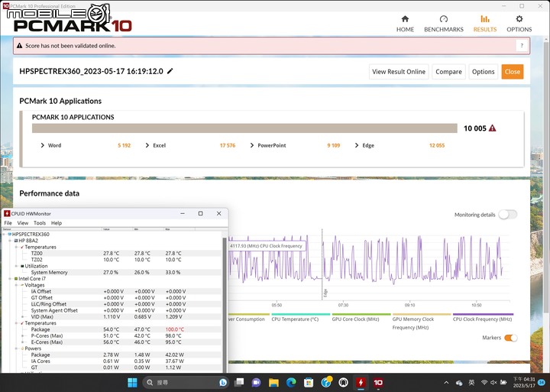The width and height of the screenshot is (550, 392).
Task: Click View Result Online button
Action: coord(399,72)
